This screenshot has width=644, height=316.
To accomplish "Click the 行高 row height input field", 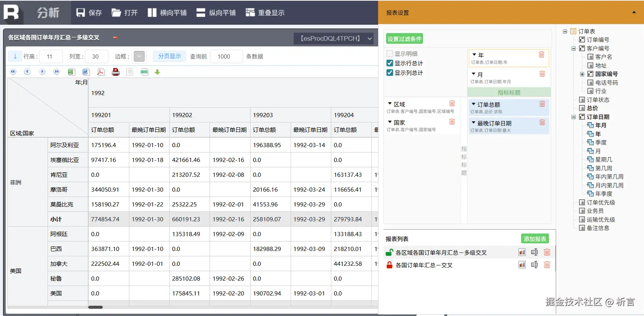I will (x=51, y=56).
